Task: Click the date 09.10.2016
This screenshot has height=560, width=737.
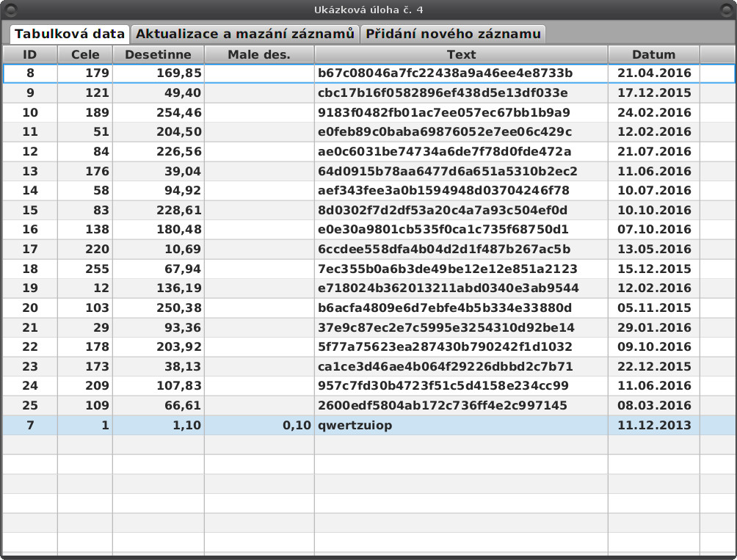Action: pyautogui.click(x=654, y=347)
